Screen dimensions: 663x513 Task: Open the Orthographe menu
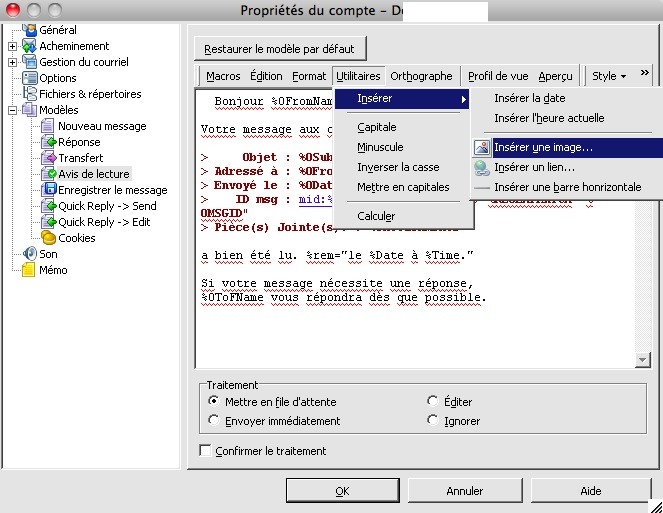[421, 76]
